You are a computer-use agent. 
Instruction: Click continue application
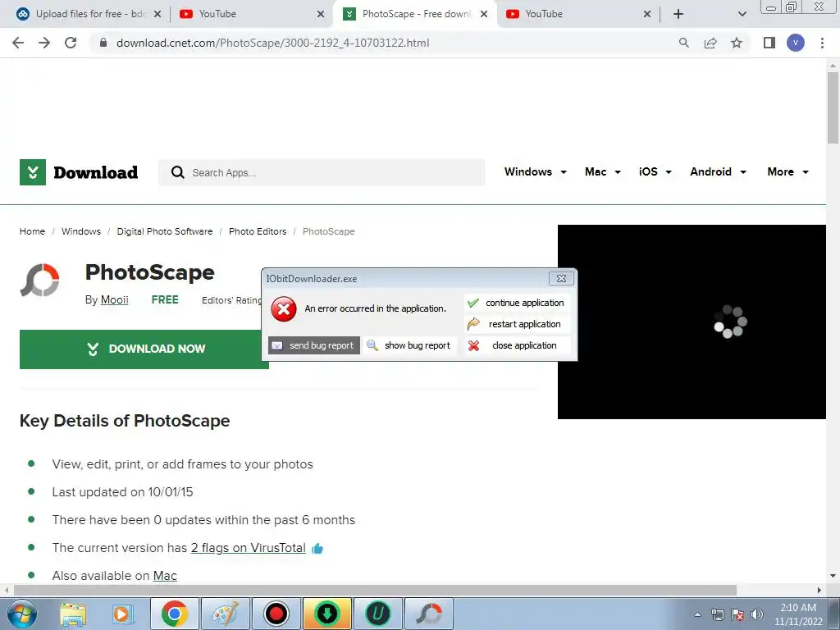(x=517, y=304)
